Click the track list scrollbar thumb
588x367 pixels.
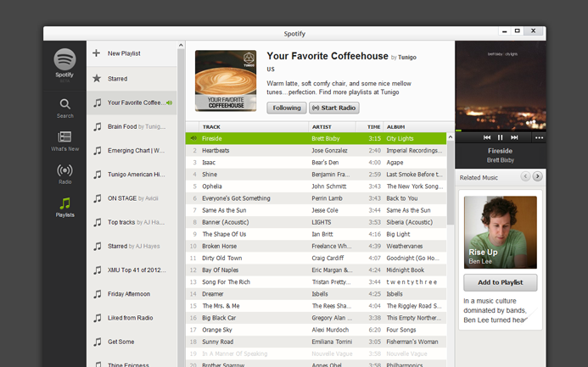pos(451,183)
